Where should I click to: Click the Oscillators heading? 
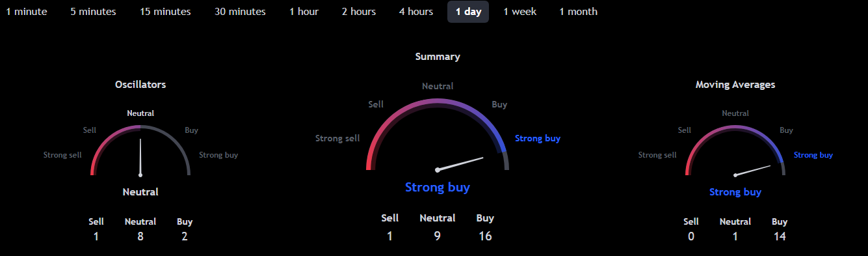point(140,85)
